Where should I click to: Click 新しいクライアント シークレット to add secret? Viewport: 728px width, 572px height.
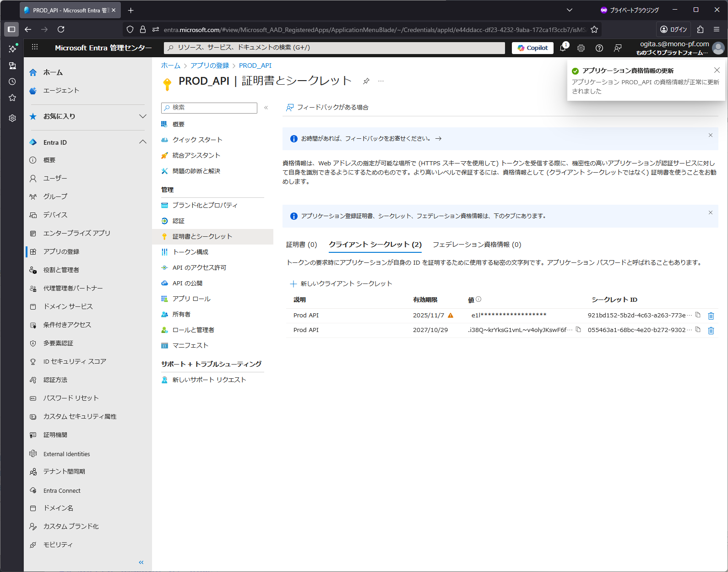click(x=342, y=283)
